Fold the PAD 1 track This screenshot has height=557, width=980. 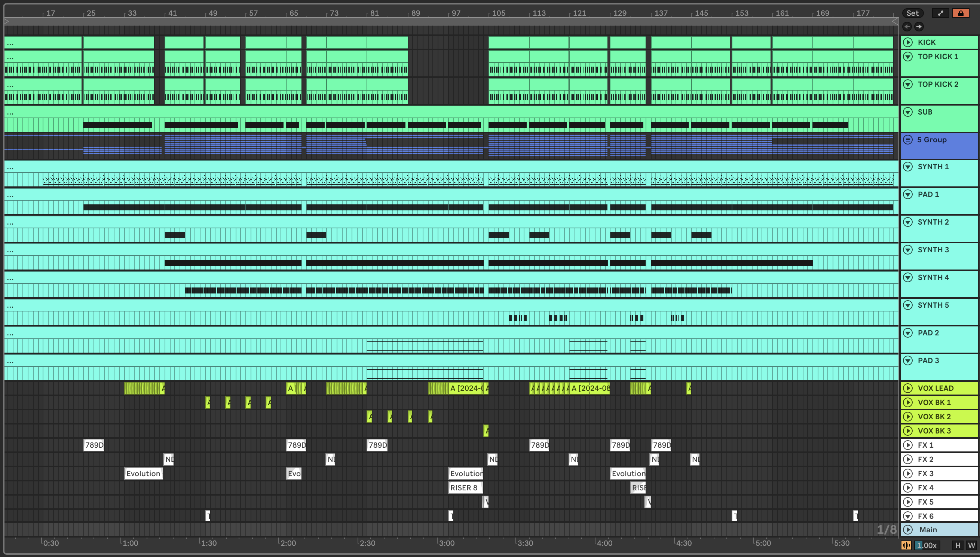(x=908, y=194)
